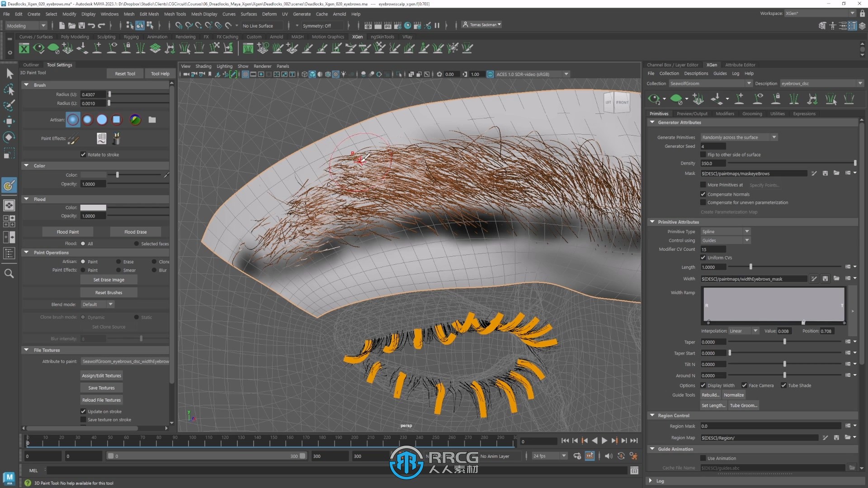Collapse the Generator Attributes section
Image resolution: width=868 pixels, height=488 pixels.
[x=652, y=122]
